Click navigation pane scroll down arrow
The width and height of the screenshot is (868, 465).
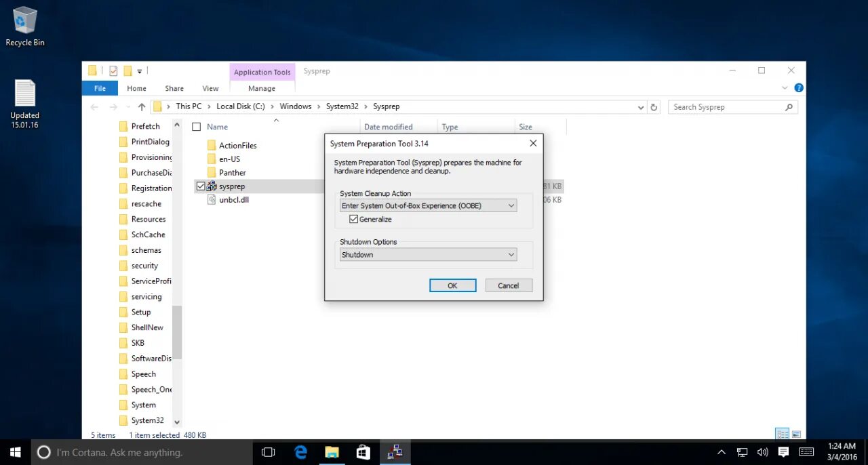click(178, 422)
